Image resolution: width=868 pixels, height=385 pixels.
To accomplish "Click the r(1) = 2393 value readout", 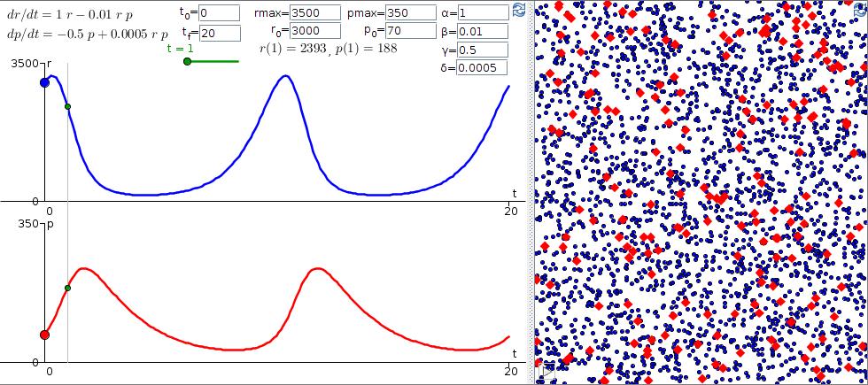I will [292, 49].
